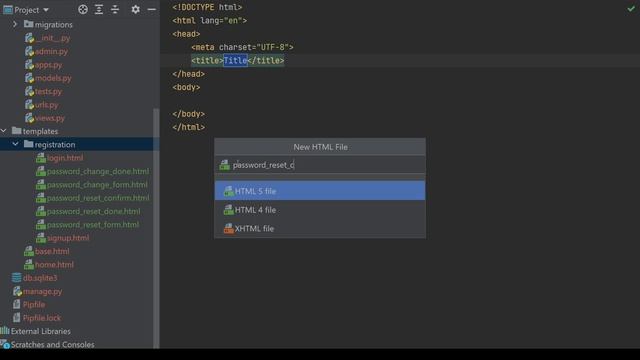Image resolution: width=640 pixels, height=360 pixels.
Task: Hide the Project panel with minus icon
Action: pyautogui.click(x=151, y=9)
